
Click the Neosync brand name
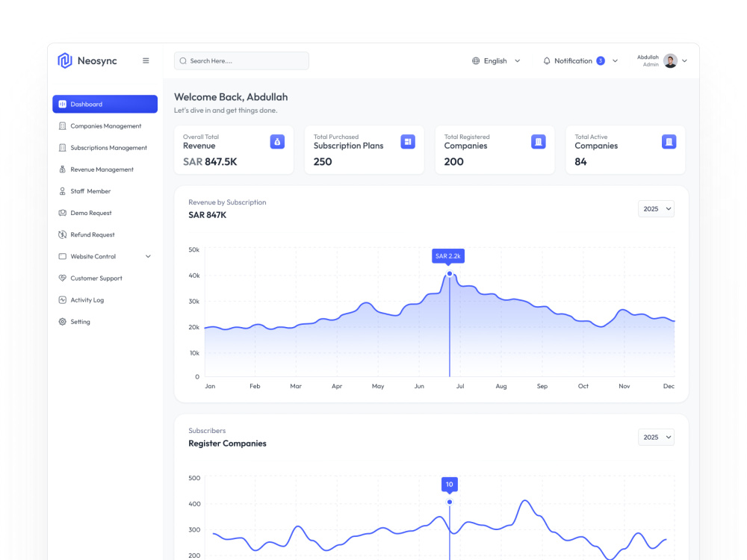click(x=97, y=61)
